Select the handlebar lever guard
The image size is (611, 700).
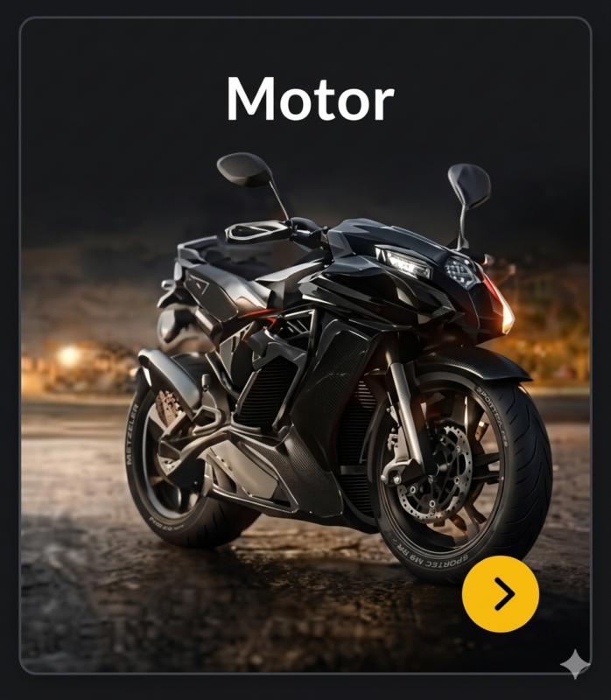tap(256, 231)
